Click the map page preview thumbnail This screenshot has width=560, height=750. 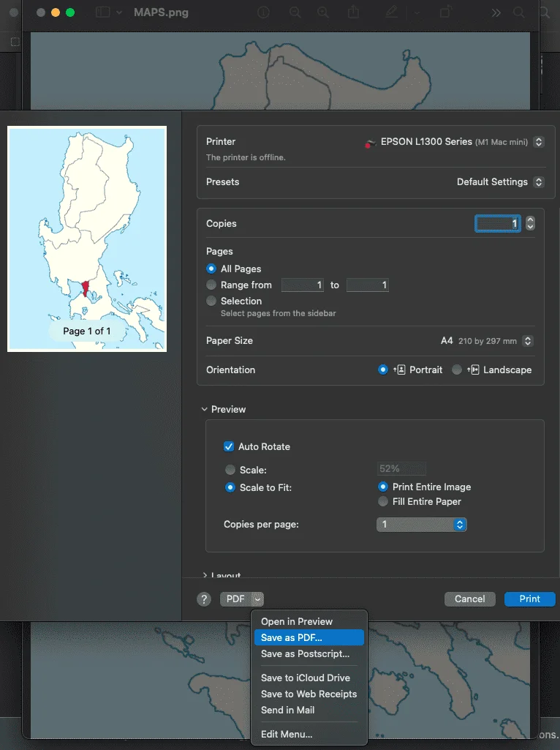[x=87, y=239]
